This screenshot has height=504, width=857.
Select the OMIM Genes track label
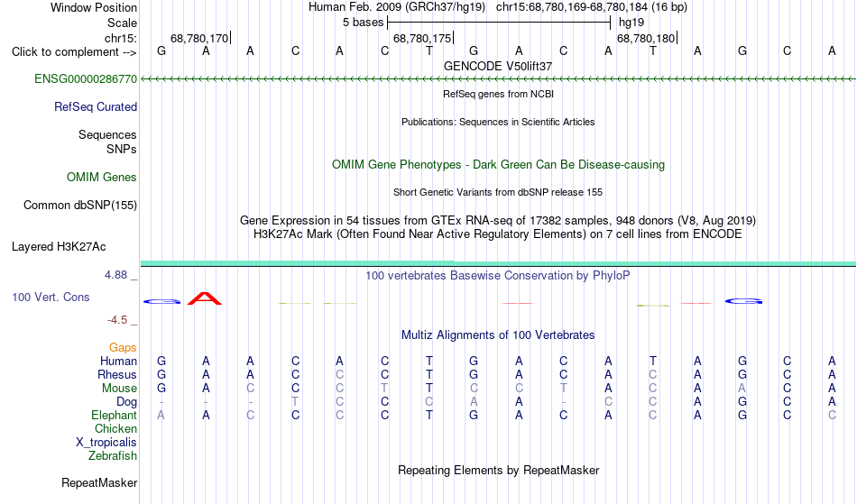tap(102, 178)
